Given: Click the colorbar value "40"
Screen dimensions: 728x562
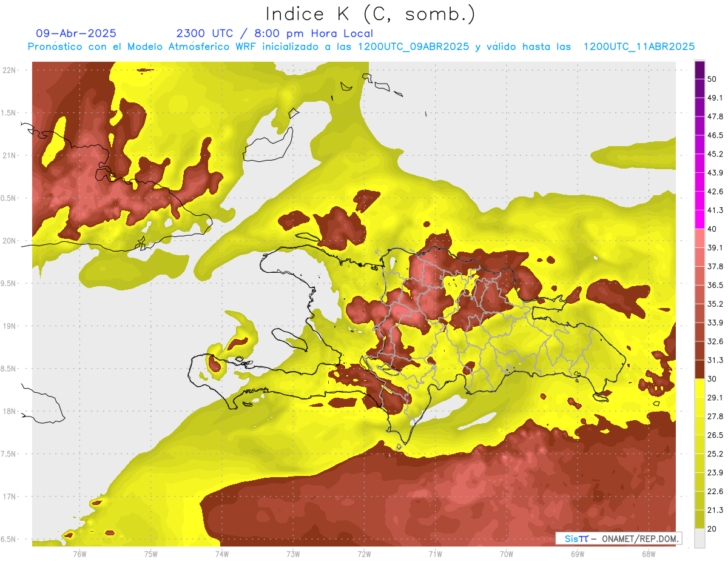Looking at the screenshot, I should tap(712, 229).
